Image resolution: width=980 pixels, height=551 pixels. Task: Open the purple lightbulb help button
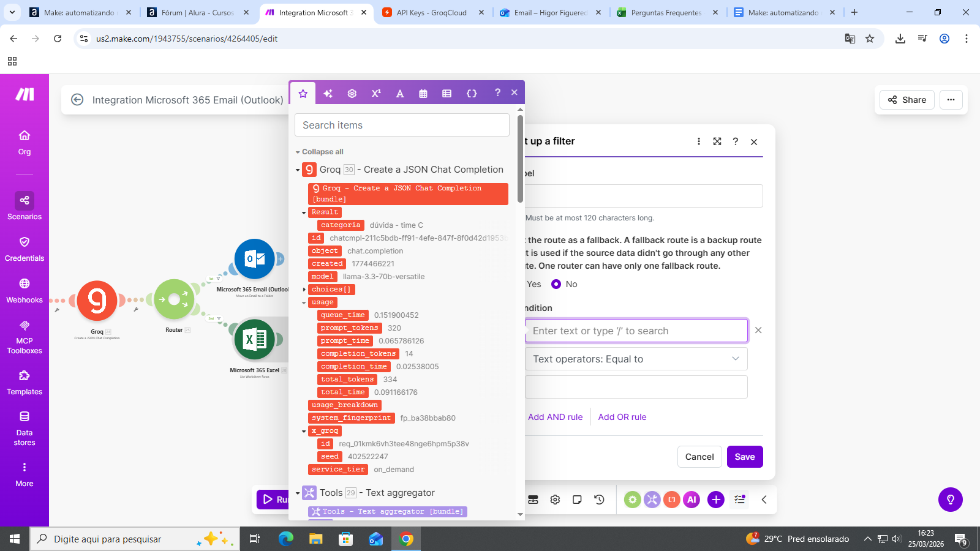(951, 500)
